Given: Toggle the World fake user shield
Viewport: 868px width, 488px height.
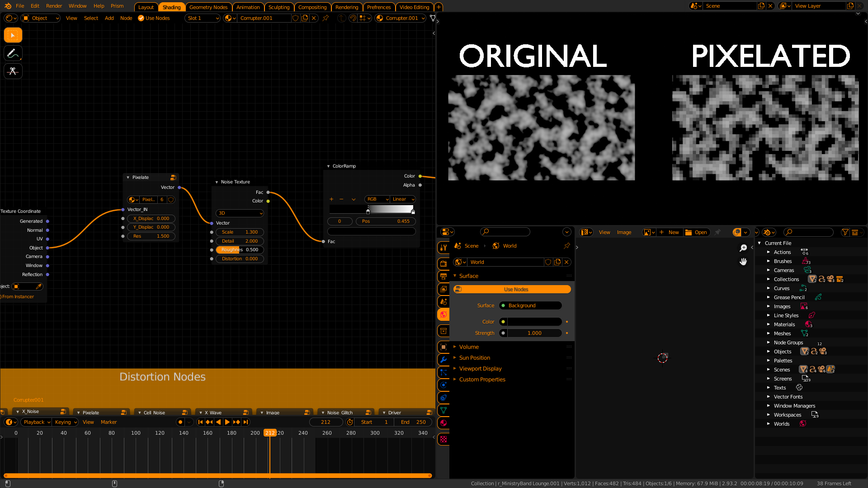Looking at the screenshot, I should click(x=548, y=262).
